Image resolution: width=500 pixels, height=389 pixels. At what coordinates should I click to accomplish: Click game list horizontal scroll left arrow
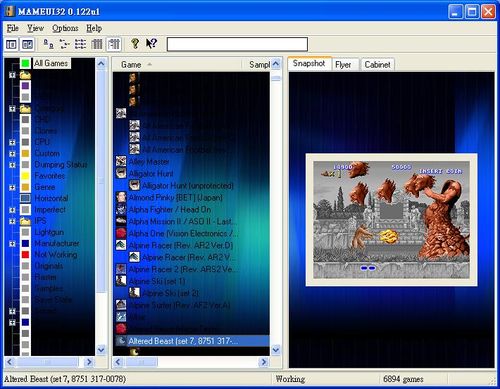click(118, 362)
